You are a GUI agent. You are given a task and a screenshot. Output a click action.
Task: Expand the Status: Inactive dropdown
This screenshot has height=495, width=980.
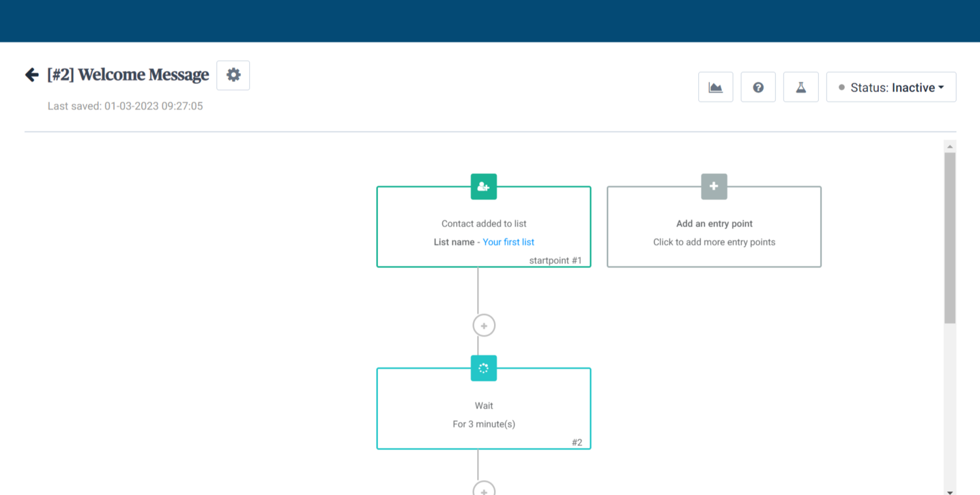891,87
